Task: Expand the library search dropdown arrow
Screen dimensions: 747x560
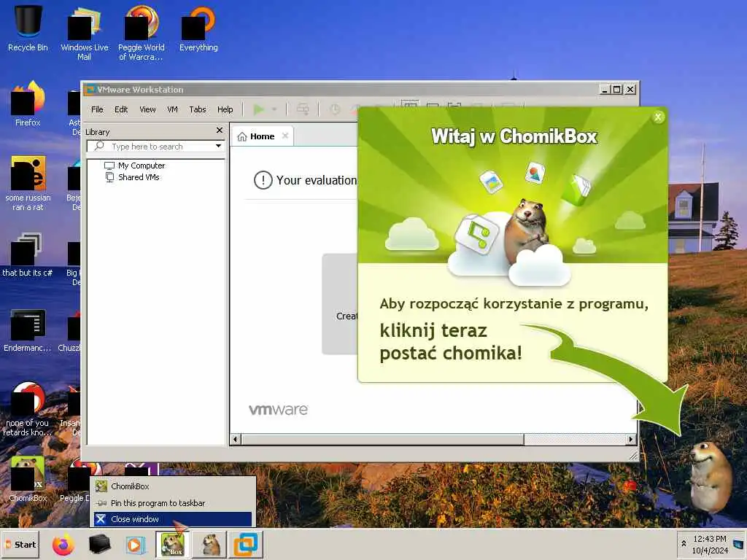Action: click(x=218, y=146)
